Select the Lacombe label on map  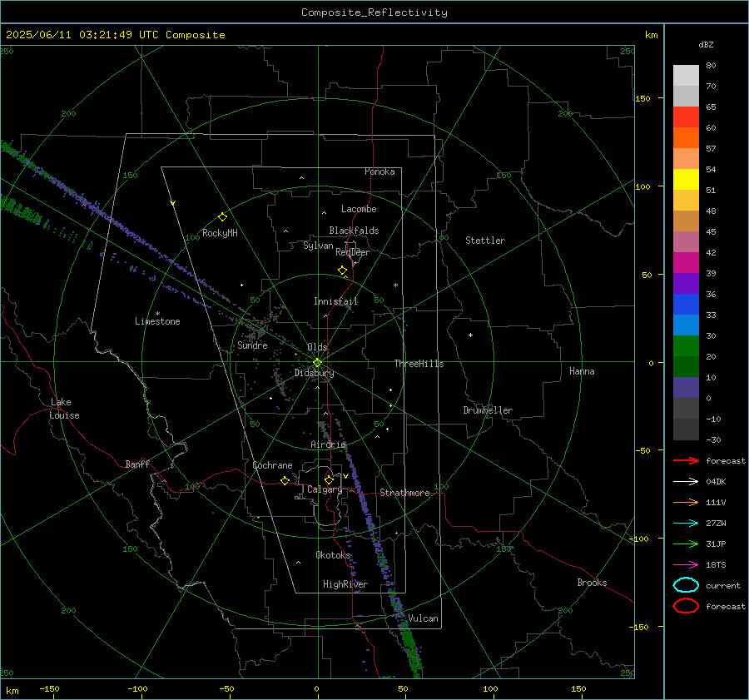(359, 209)
